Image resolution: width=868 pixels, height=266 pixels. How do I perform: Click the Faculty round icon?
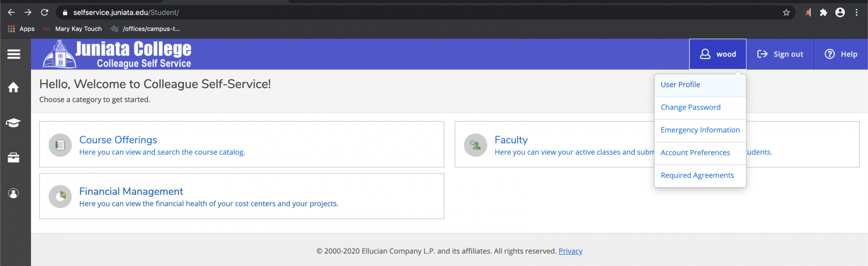[x=475, y=145]
